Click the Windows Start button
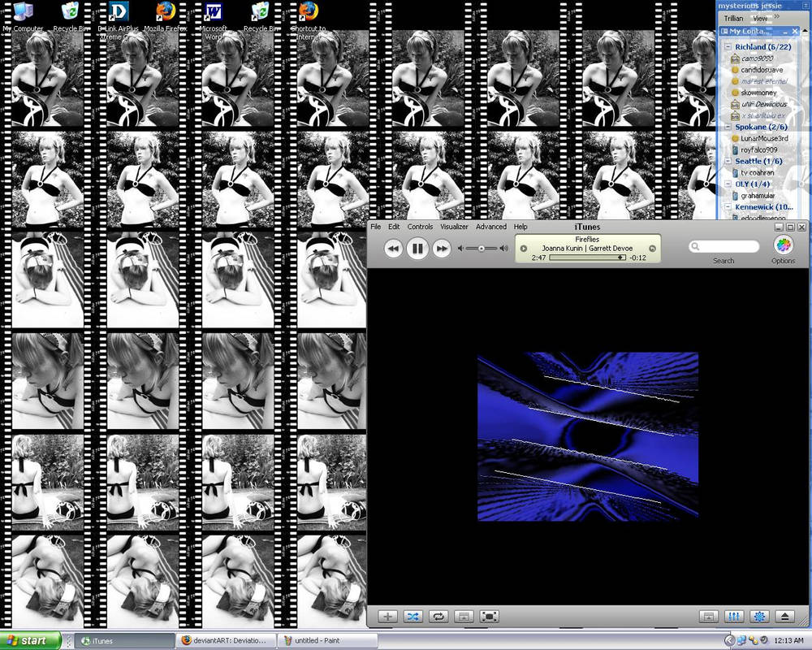 tap(30, 641)
